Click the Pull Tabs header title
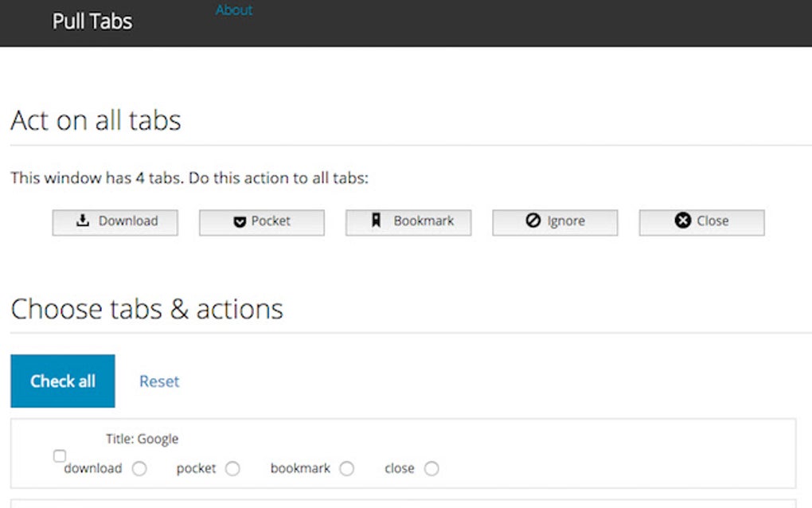 pyautogui.click(x=92, y=21)
